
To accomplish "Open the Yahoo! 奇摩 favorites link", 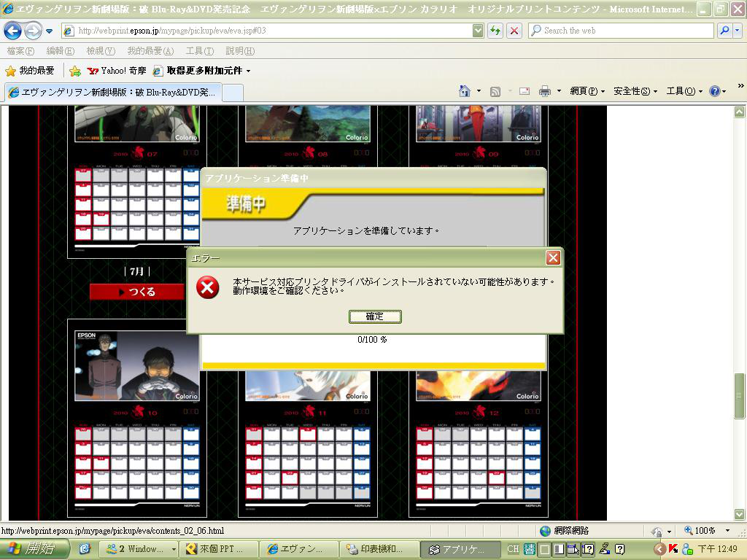I will tap(117, 71).
